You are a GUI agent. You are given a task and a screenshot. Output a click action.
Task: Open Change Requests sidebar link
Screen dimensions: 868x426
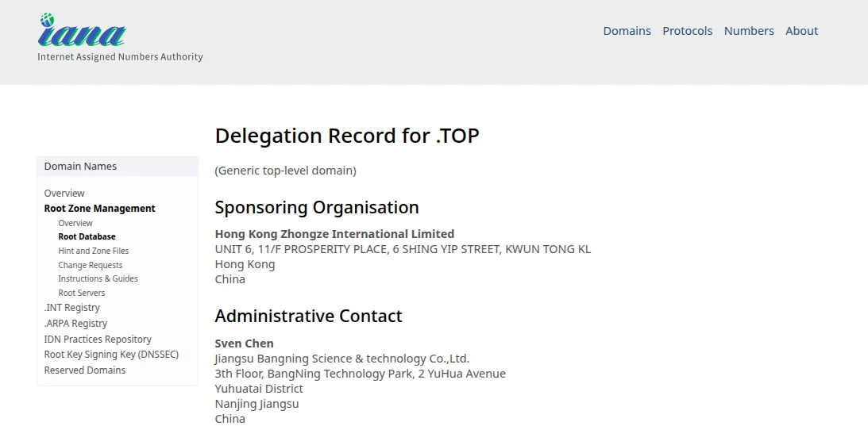tap(91, 265)
